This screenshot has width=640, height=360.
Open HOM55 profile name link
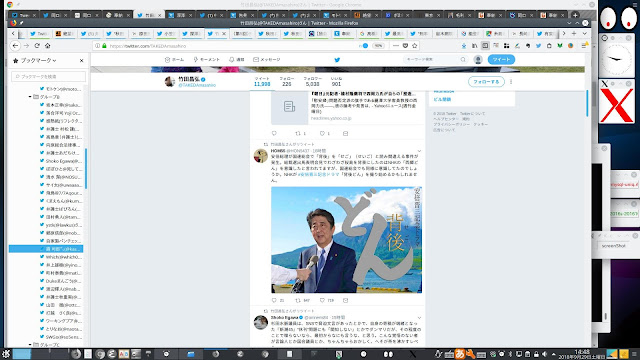pos(278,151)
